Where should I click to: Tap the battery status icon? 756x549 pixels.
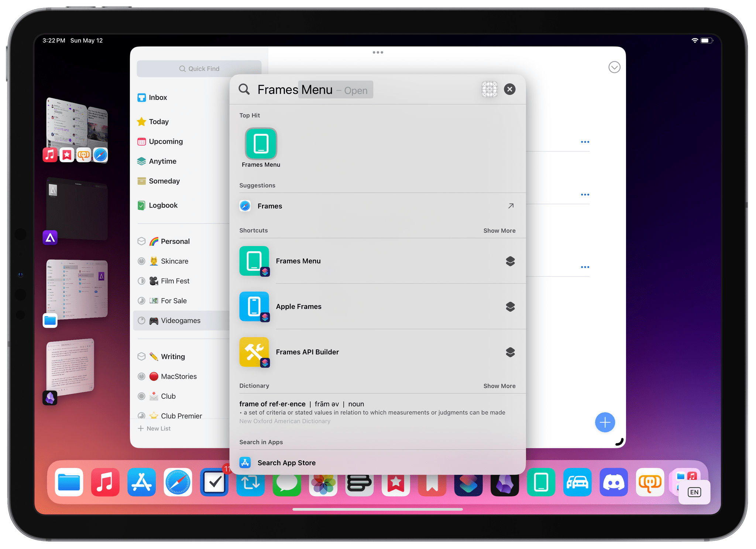[x=706, y=41]
